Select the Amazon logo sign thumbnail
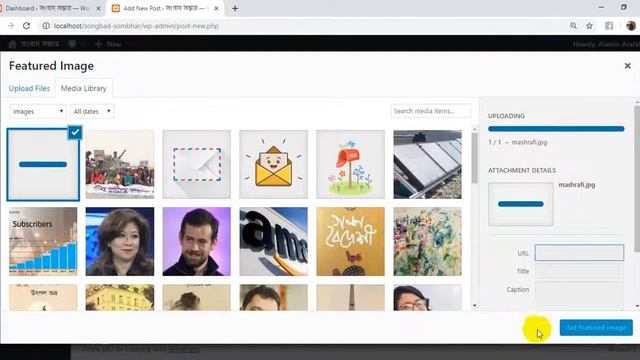Screen dimensions: 640x360 (273, 241)
